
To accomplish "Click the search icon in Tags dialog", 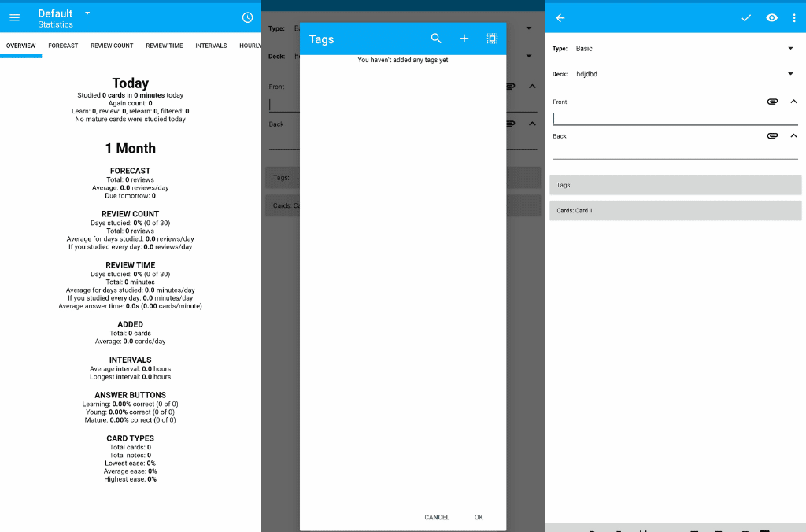I will pos(436,39).
